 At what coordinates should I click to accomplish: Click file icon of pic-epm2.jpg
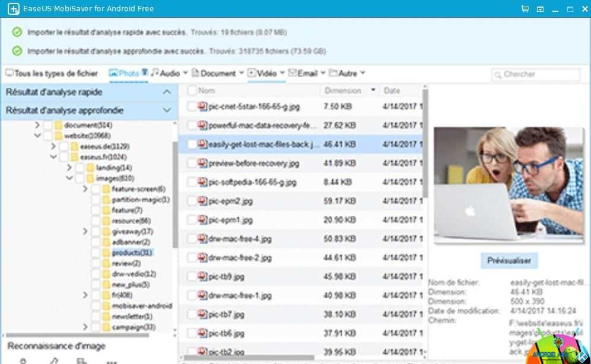coord(203,201)
